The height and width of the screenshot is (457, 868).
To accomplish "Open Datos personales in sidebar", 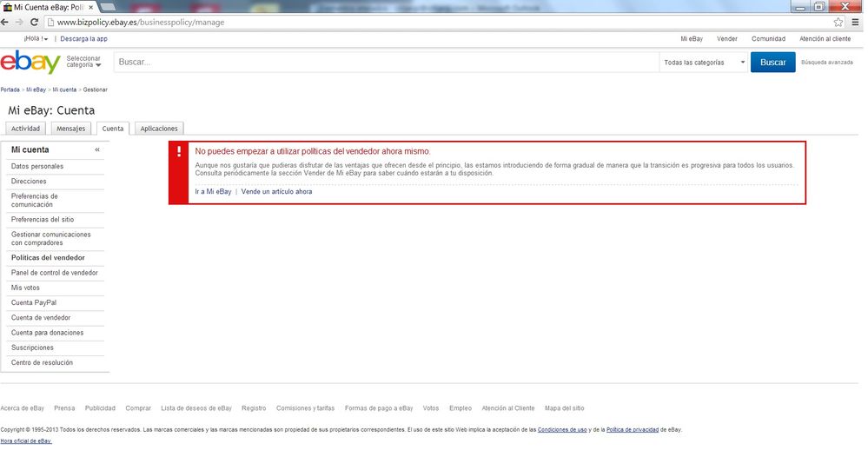I will point(37,166).
